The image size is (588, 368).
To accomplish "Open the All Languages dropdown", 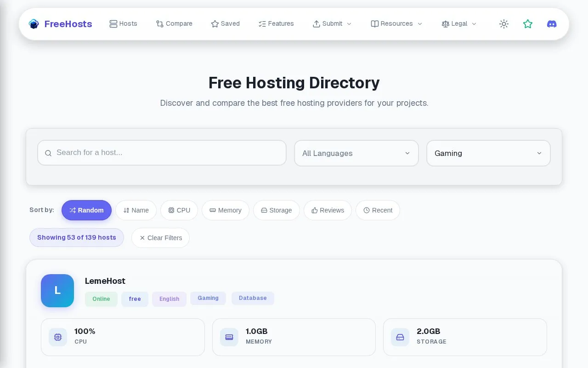I will click(x=356, y=153).
